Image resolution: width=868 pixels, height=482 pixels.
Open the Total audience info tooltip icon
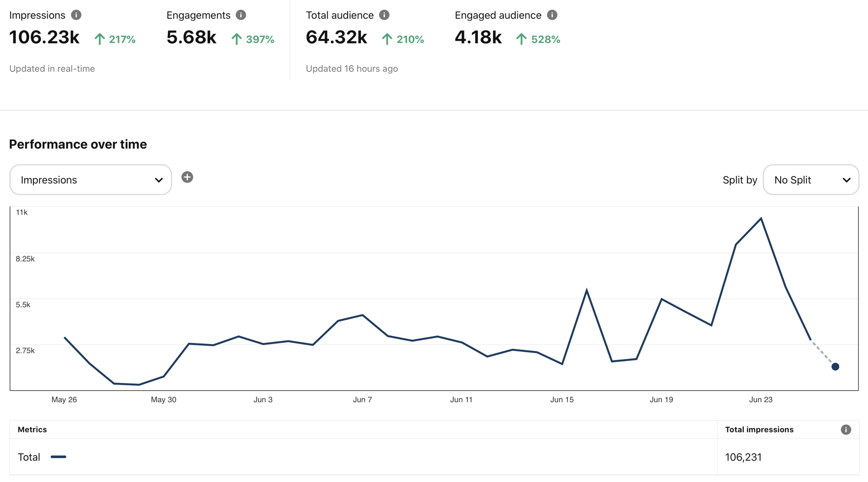pyautogui.click(x=384, y=15)
